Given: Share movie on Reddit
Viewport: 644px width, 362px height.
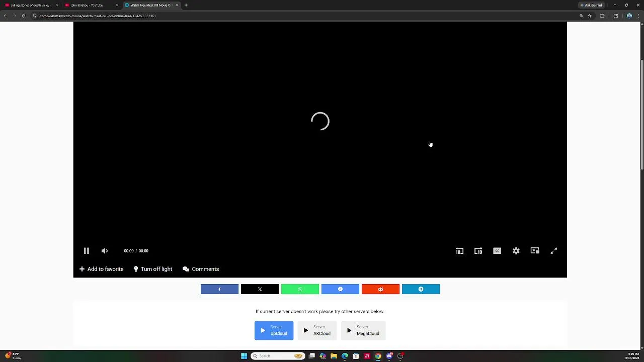Looking at the screenshot, I should 380,289.
